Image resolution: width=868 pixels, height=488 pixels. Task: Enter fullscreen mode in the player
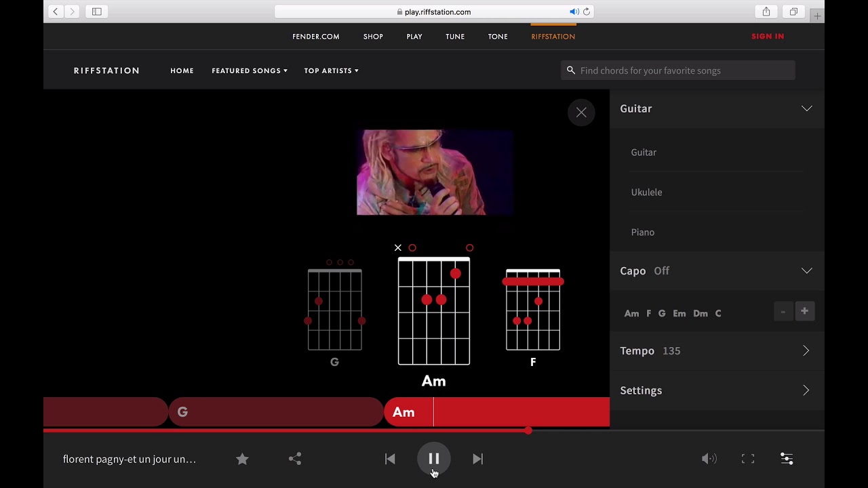click(x=748, y=459)
